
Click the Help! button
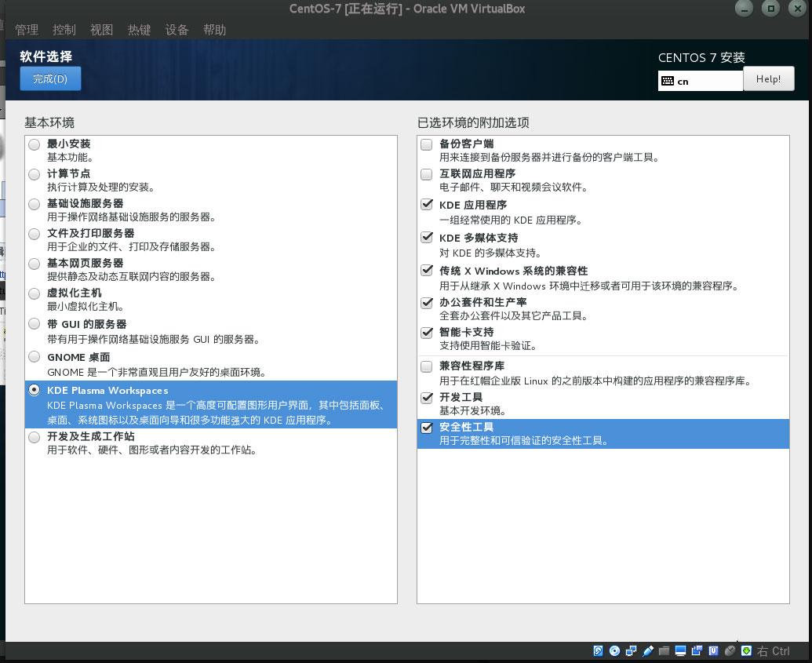click(769, 78)
